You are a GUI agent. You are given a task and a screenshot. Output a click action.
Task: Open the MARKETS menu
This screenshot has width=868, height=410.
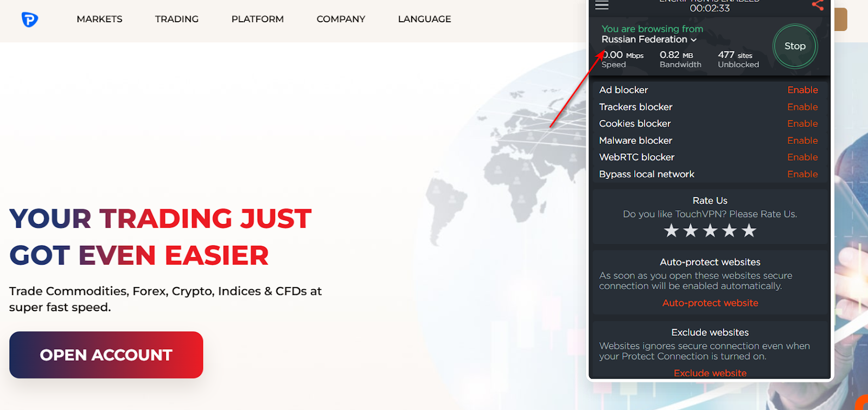pos(99,19)
